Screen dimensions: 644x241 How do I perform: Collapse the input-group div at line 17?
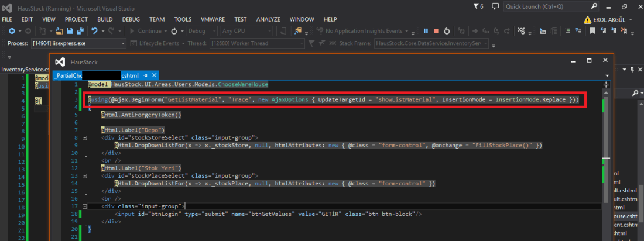85,206
